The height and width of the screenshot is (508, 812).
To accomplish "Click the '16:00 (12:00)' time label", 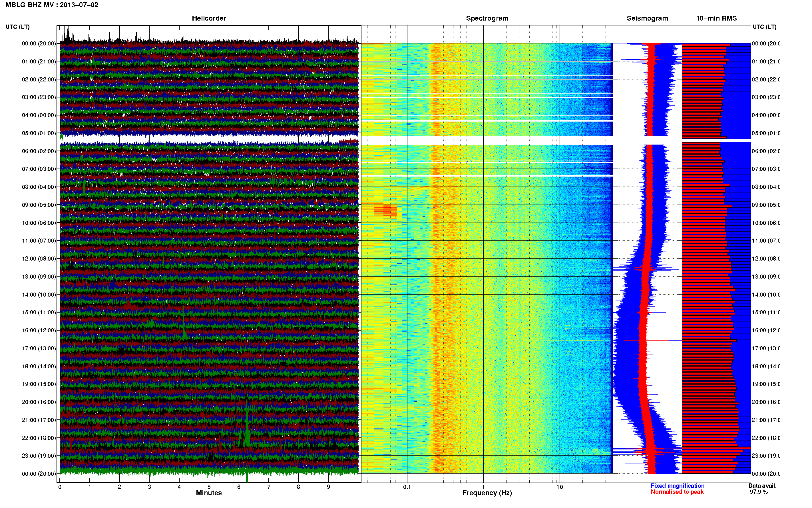I will 39,331.
